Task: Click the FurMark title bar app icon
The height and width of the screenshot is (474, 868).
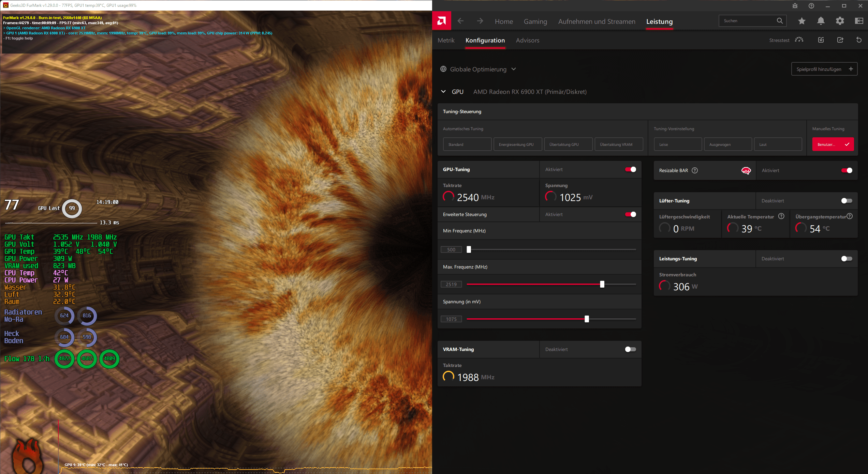Action: point(5,5)
